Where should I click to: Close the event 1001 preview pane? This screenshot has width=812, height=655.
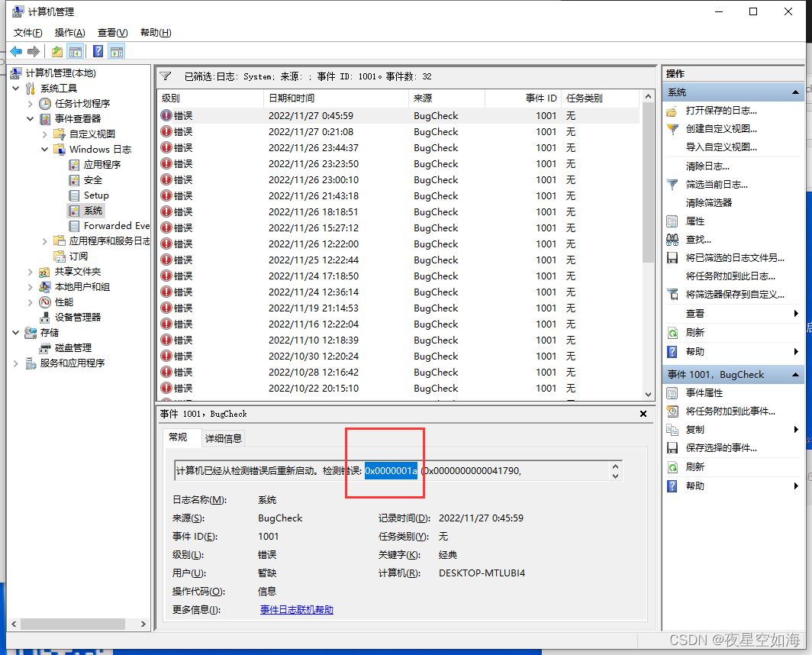coord(643,414)
